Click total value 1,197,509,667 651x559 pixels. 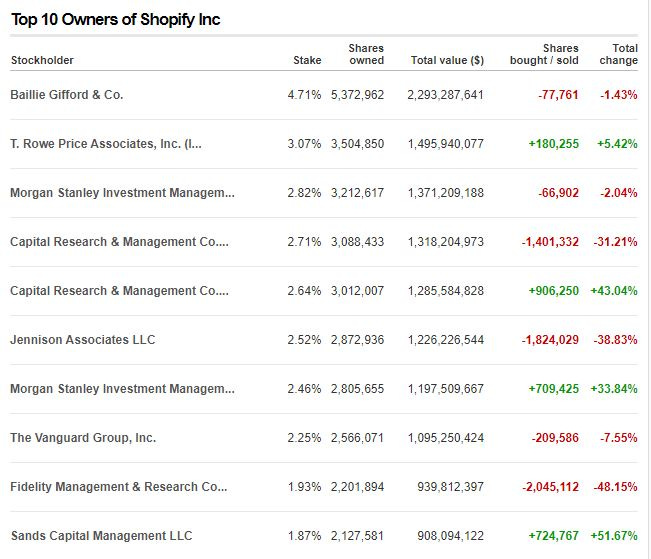(445, 389)
